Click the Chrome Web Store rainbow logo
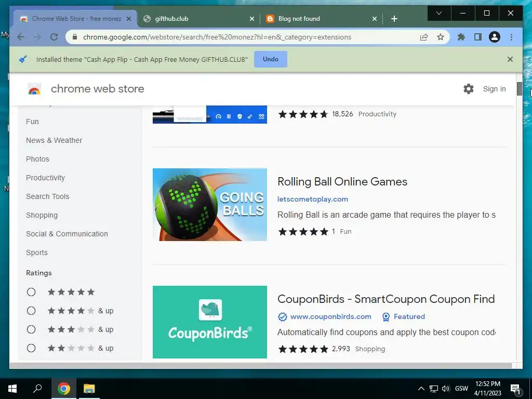Image resolution: width=532 pixels, height=399 pixels. [34, 89]
